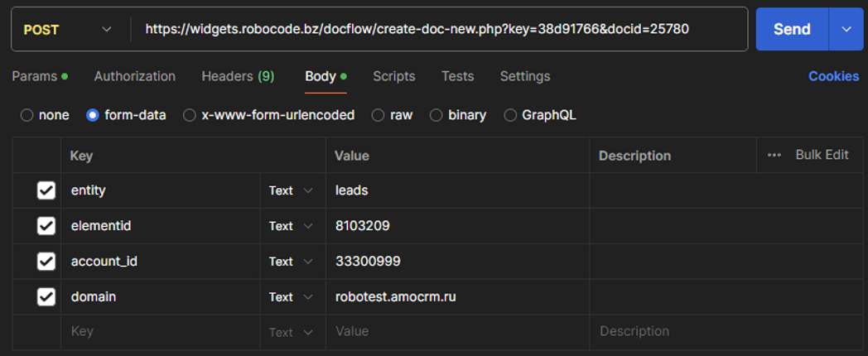Image resolution: width=868 pixels, height=356 pixels.
Task: Open the Tests tab
Action: click(458, 76)
